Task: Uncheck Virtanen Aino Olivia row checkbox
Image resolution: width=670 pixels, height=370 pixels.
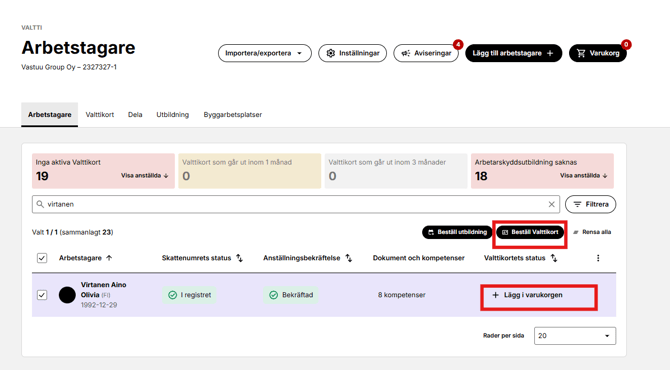Action: [42, 295]
